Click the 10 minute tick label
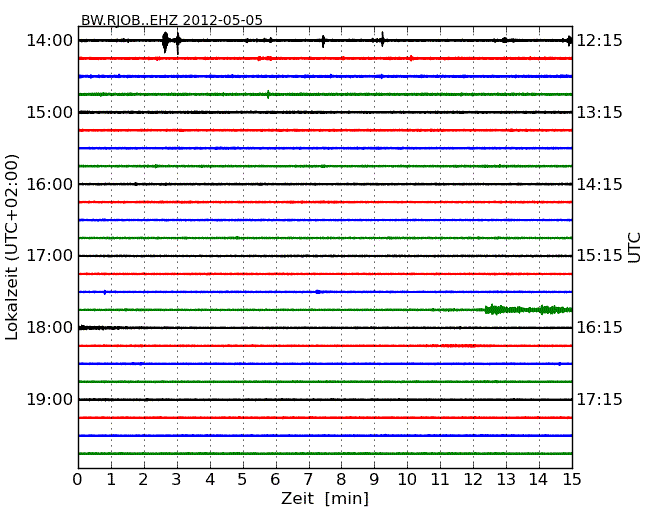The image size is (650, 520). 407,480
